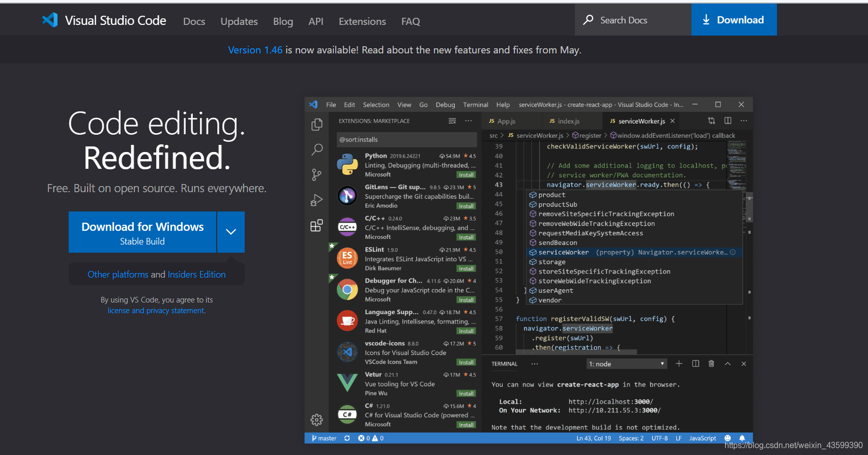Click the compare changes icon in editor toolbar
The image size is (868, 455).
click(711, 120)
